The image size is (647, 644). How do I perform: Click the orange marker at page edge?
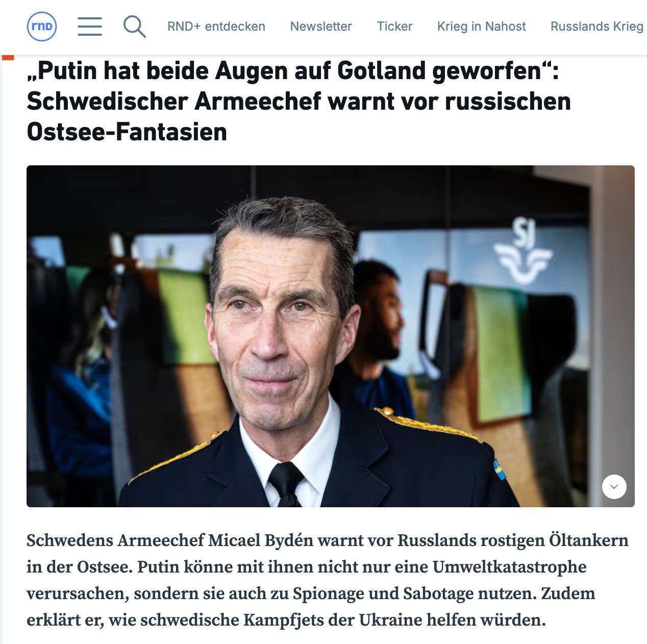[x=8, y=58]
